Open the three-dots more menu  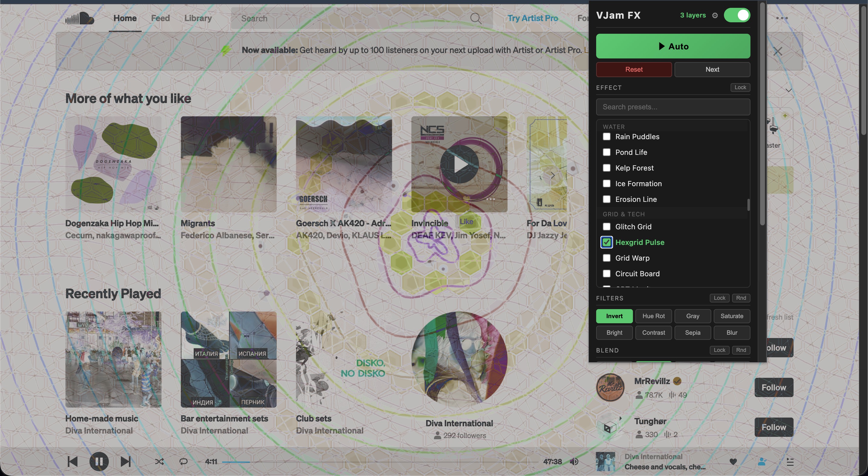[x=782, y=18]
